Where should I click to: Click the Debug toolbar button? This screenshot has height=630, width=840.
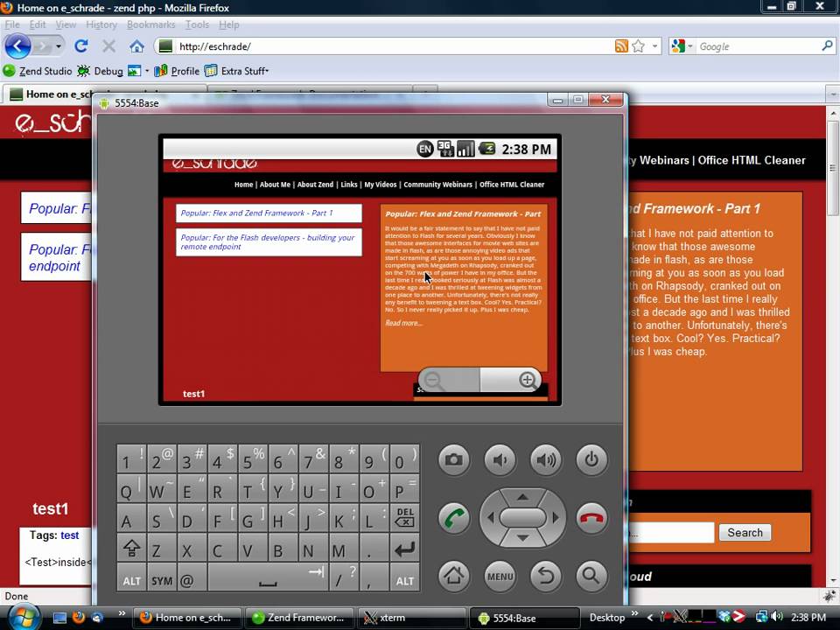[100, 71]
